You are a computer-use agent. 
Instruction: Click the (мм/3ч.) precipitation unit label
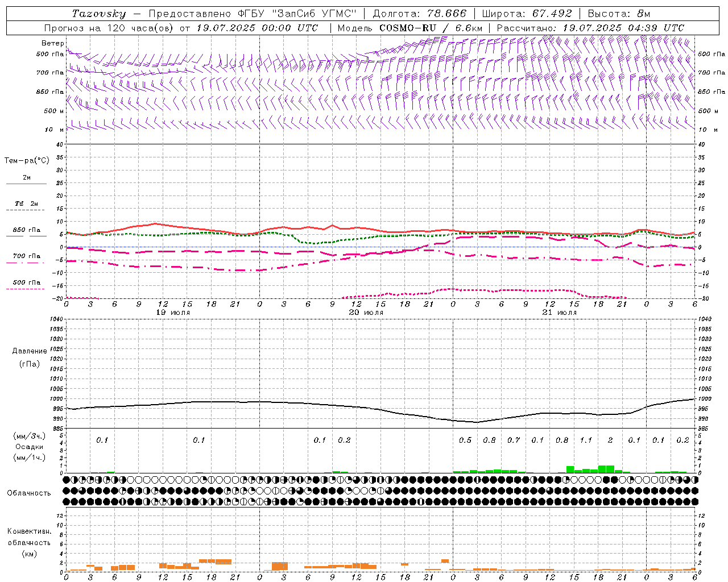[x=30, y=436]
